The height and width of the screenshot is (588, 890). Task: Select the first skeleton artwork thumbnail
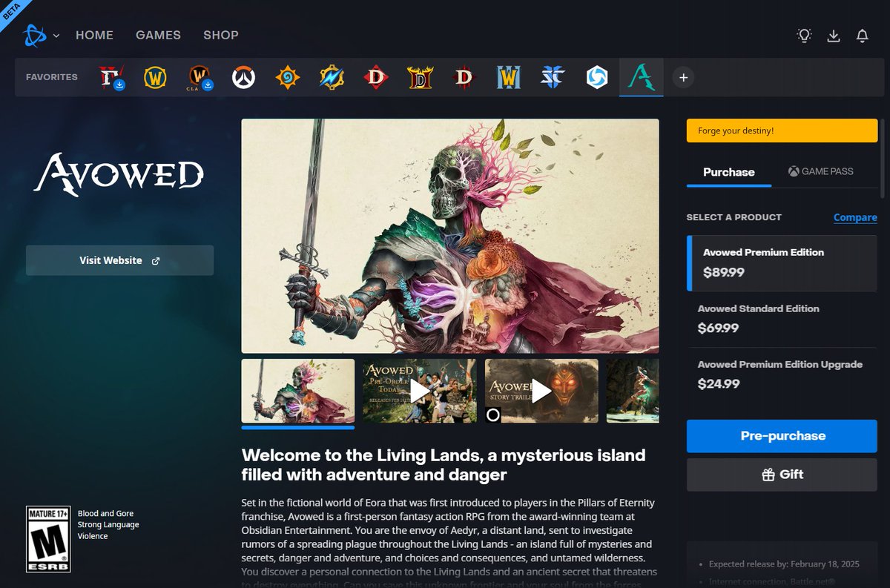click(298, 391)
